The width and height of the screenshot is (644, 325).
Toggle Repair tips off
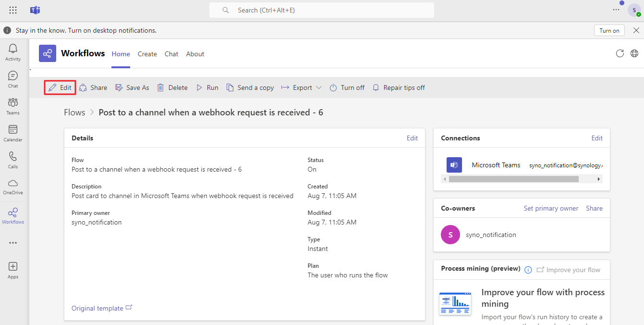399,87
